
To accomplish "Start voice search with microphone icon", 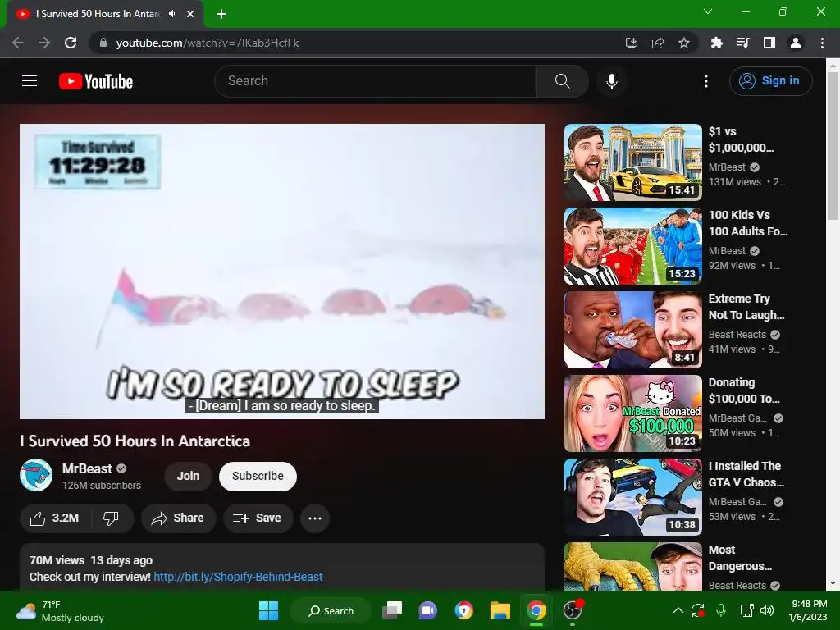I will [612, 81].
